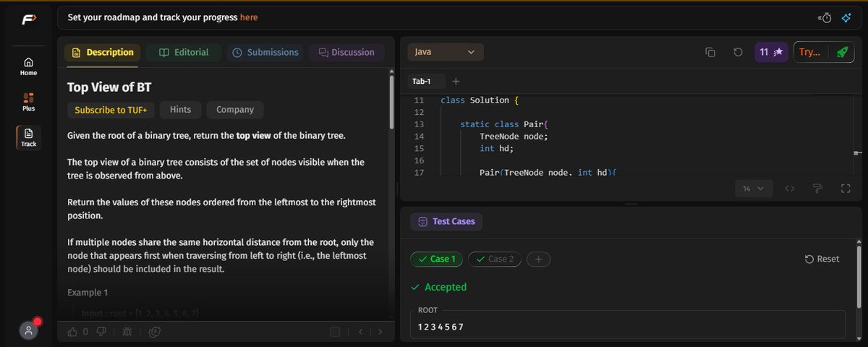Viewport: 868px width, 347px height.
Task: Open the user profile avatar
Action: 28,330
